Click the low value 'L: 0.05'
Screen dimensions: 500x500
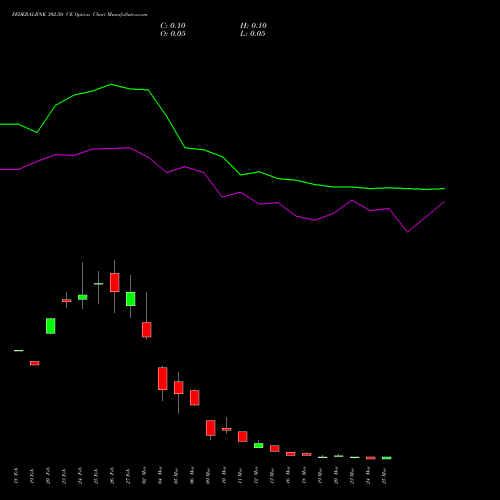coord(253,34)
